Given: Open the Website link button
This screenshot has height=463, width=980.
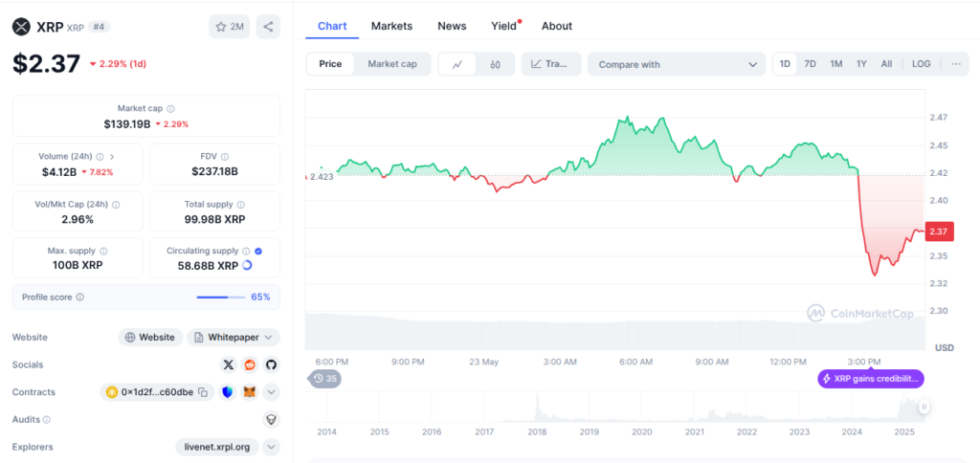Looking at the screenshot, I should (150, 338).
